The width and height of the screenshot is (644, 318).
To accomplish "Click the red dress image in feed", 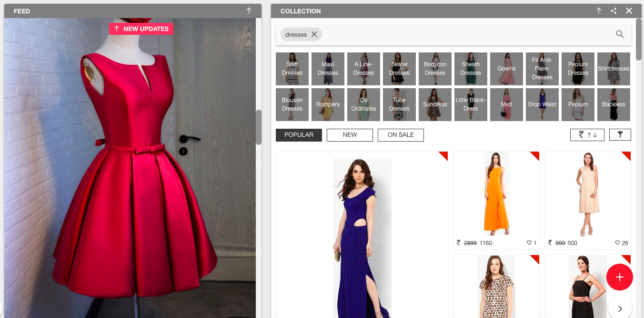I will coord(130,168).
